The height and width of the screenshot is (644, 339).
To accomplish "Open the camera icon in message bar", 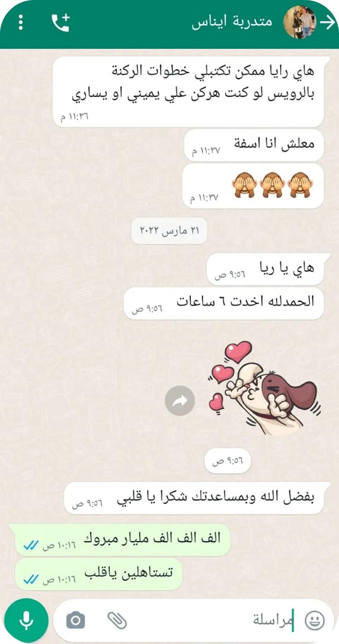I will (76, 620).
